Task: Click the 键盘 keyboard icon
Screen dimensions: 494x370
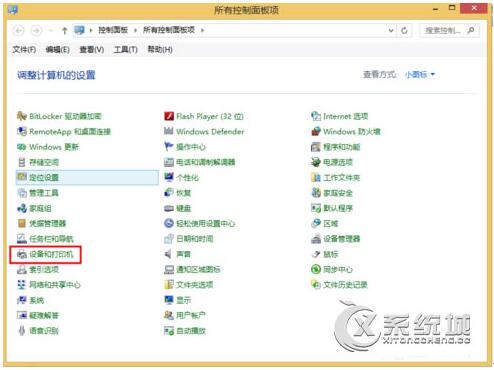Action: [169, 208]
